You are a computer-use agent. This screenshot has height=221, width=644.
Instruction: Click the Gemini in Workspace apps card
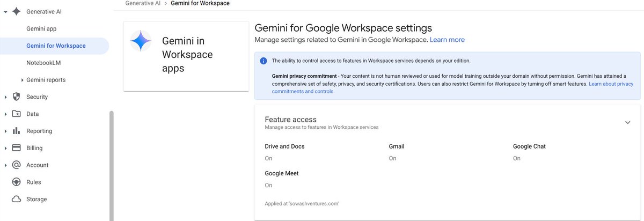pyautogui.click(x=186, y=56)
